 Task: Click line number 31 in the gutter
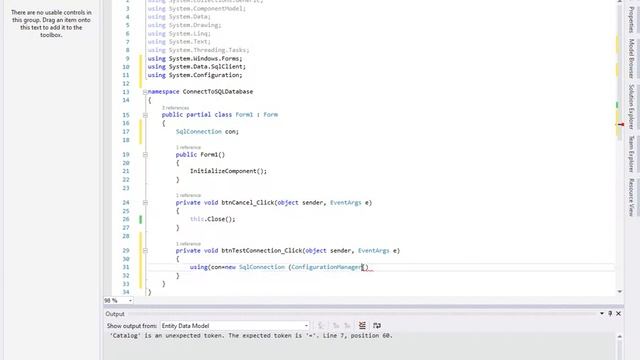[x=126, y=267]
